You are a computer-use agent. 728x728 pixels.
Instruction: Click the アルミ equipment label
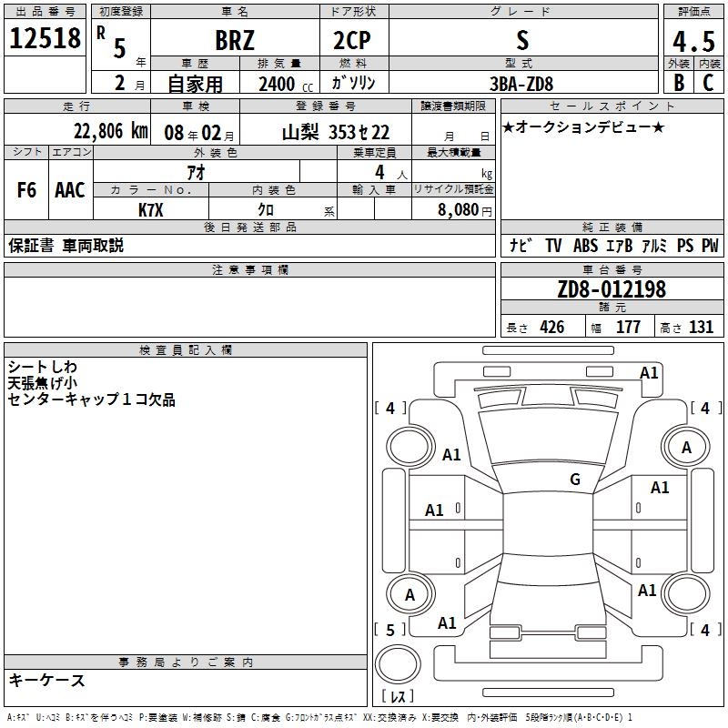pos(654,246)
